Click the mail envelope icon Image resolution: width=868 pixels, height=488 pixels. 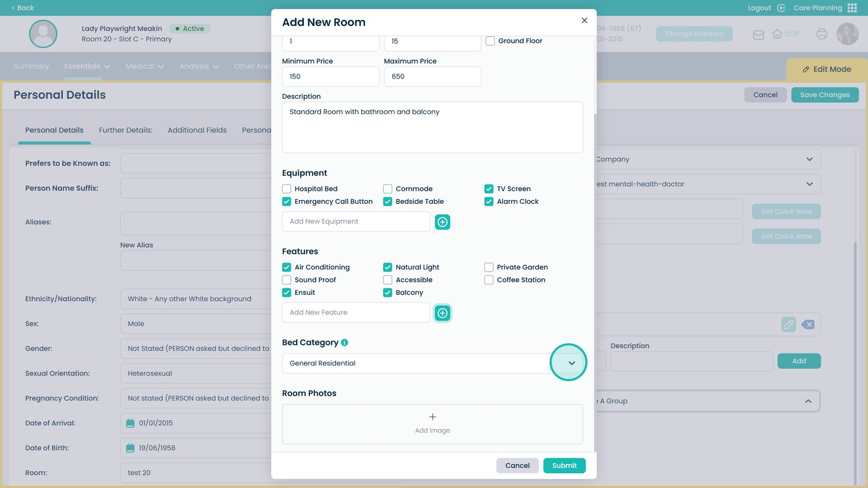(758, 35)
